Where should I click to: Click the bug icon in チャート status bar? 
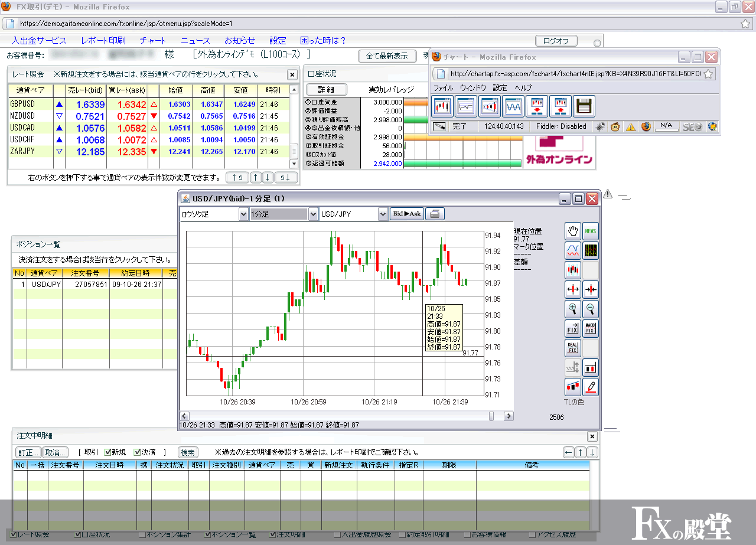[600, 126]
